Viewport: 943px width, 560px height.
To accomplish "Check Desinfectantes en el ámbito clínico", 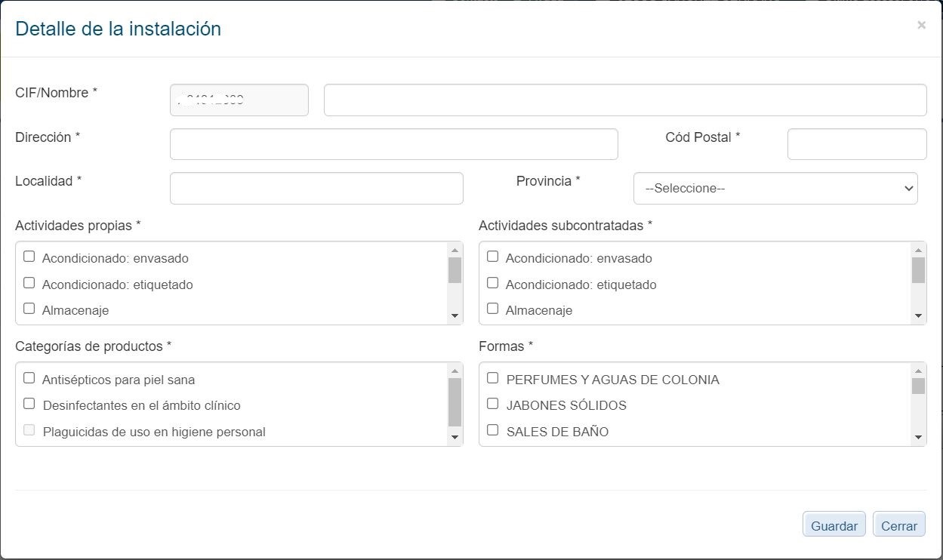I will click(x=29, y=404).
